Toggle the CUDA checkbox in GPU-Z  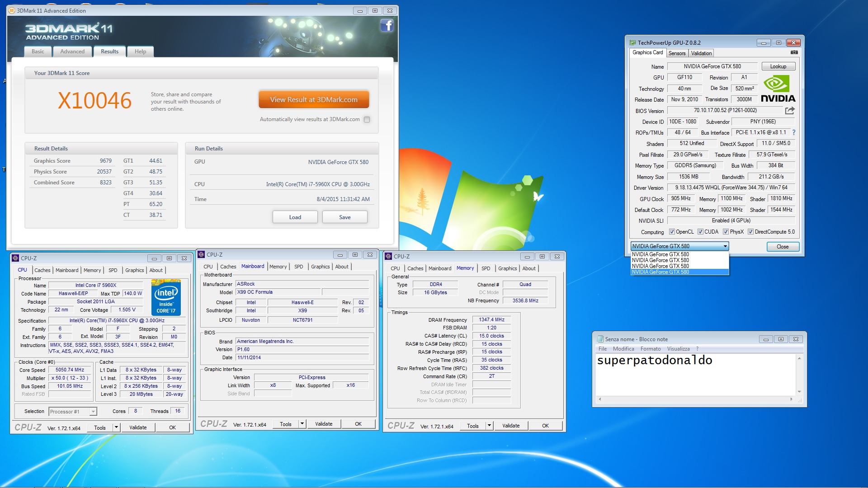[x=700, y=232]
